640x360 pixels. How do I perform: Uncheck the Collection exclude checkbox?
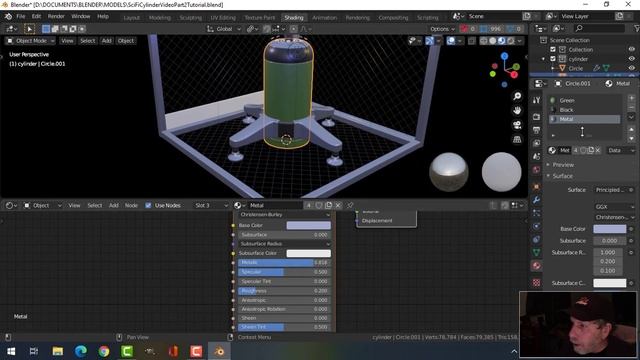pos(553,49)
